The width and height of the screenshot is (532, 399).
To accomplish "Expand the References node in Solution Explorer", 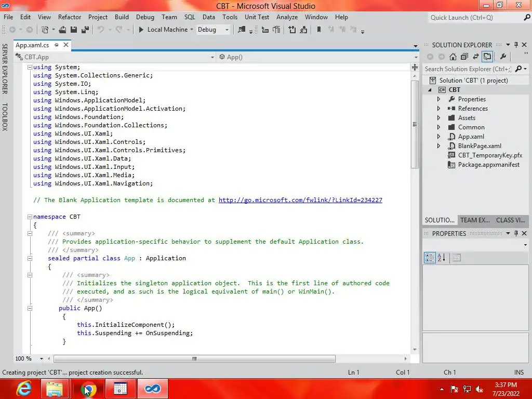I will [438, 109].
